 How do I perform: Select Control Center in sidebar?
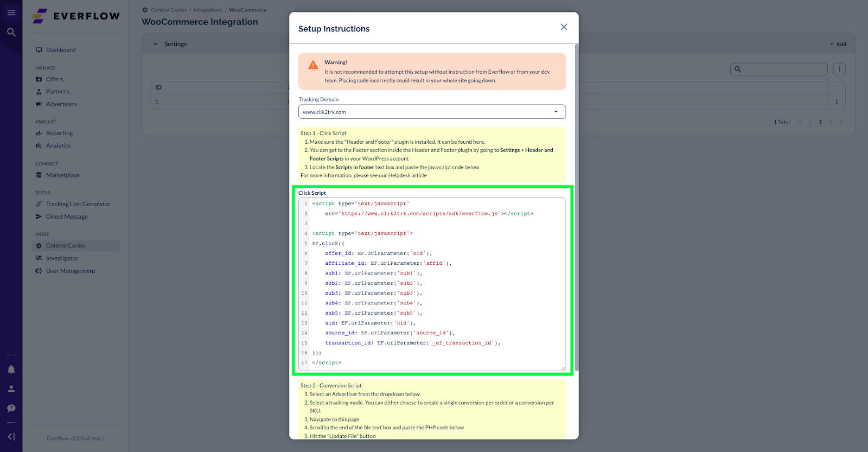coord(76,246)
